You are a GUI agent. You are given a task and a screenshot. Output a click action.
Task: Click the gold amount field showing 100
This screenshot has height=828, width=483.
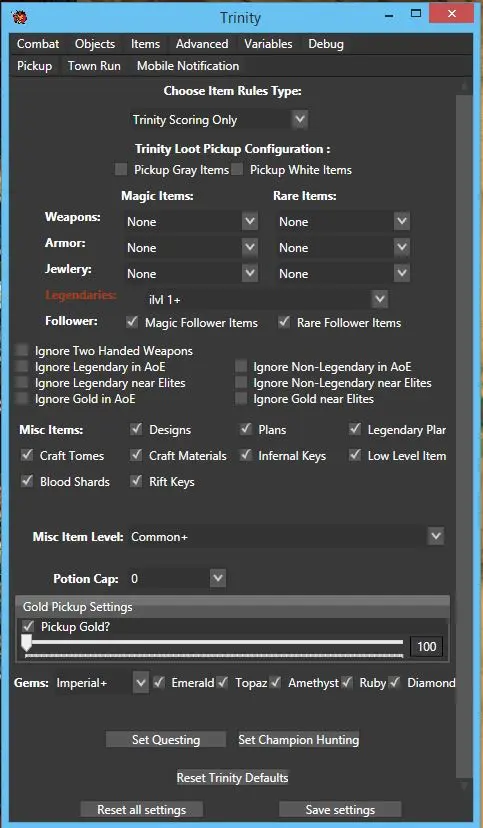click(x=426, y=646)
